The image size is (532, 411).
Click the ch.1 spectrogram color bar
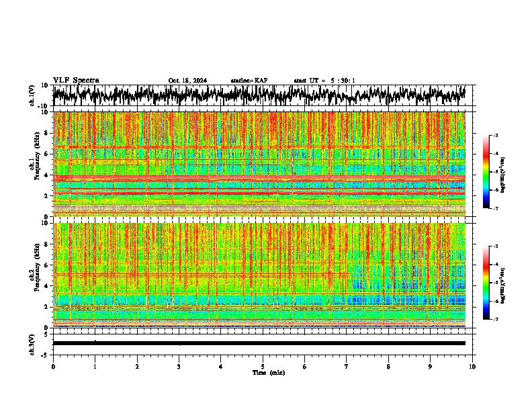pyautogui.click(x=486, y=172)
